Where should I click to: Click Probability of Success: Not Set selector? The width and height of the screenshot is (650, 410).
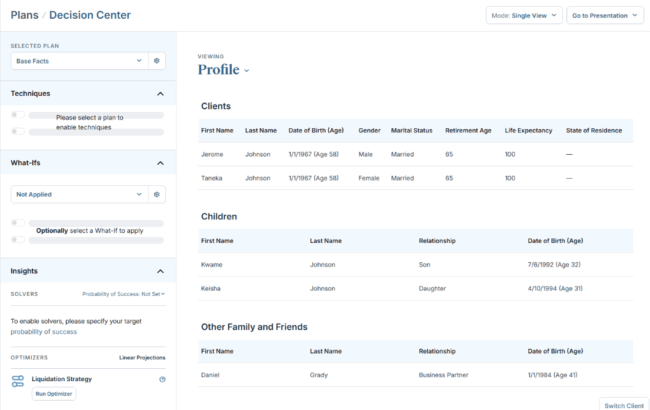point(124,294)
